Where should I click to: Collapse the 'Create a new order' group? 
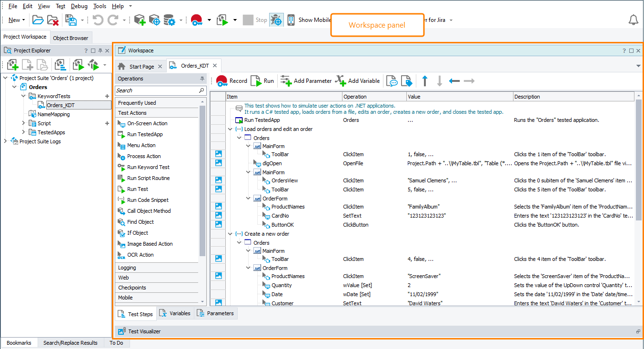[x=230, y=233]
